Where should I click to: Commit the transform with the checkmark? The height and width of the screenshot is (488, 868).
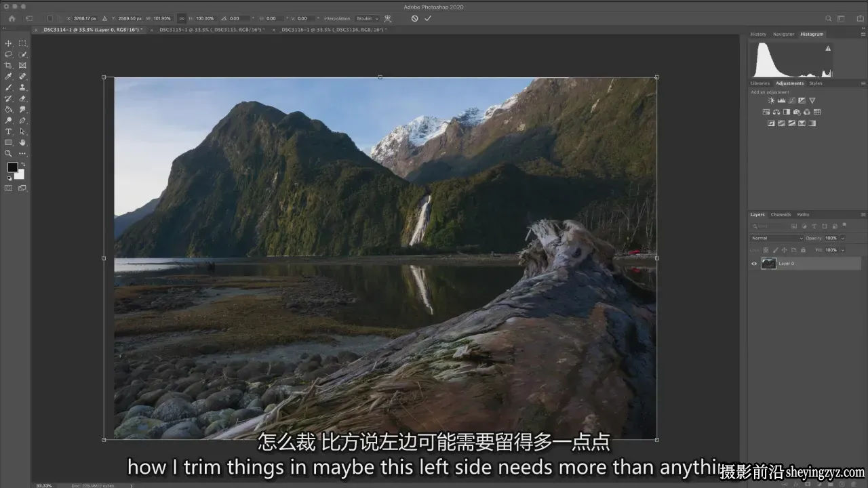point(428,18)
